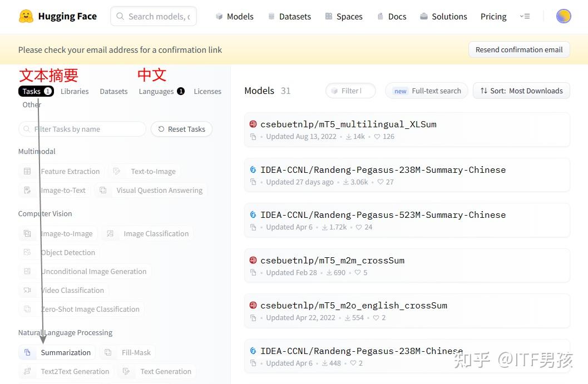Image resolution: width=588 pixels, height=384 pixels.
Task: Open the user profile avatar
Action: 564,16
